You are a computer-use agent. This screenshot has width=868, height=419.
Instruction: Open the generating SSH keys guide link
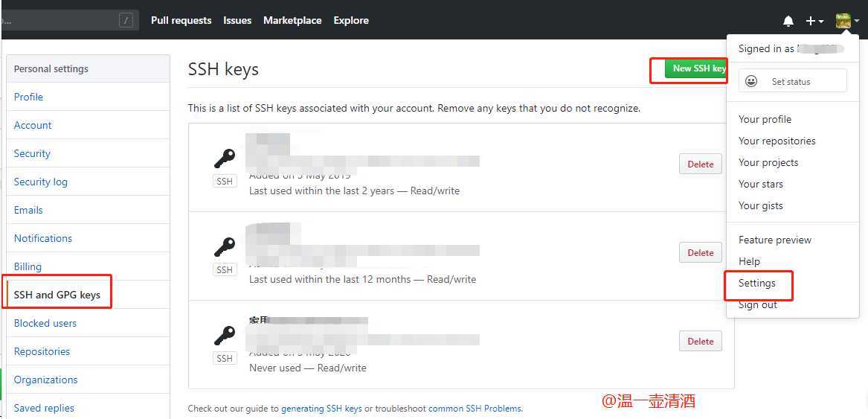321,409
